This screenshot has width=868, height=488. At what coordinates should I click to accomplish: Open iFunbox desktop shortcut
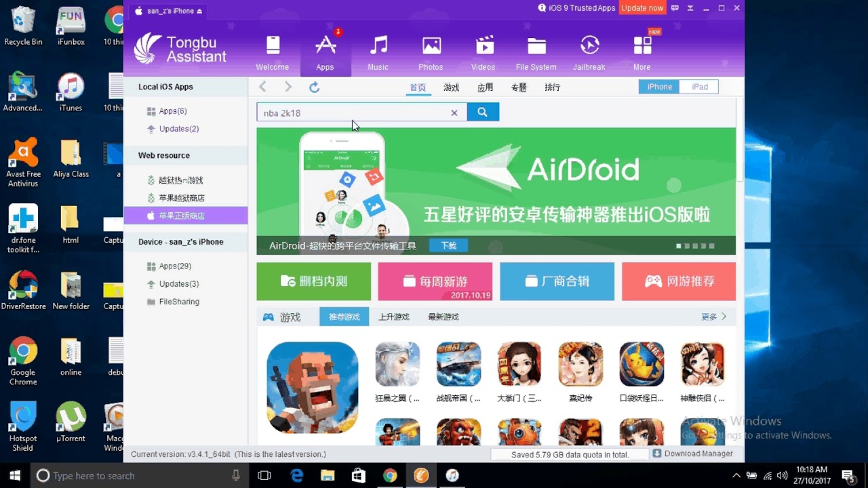pos(71,26)
